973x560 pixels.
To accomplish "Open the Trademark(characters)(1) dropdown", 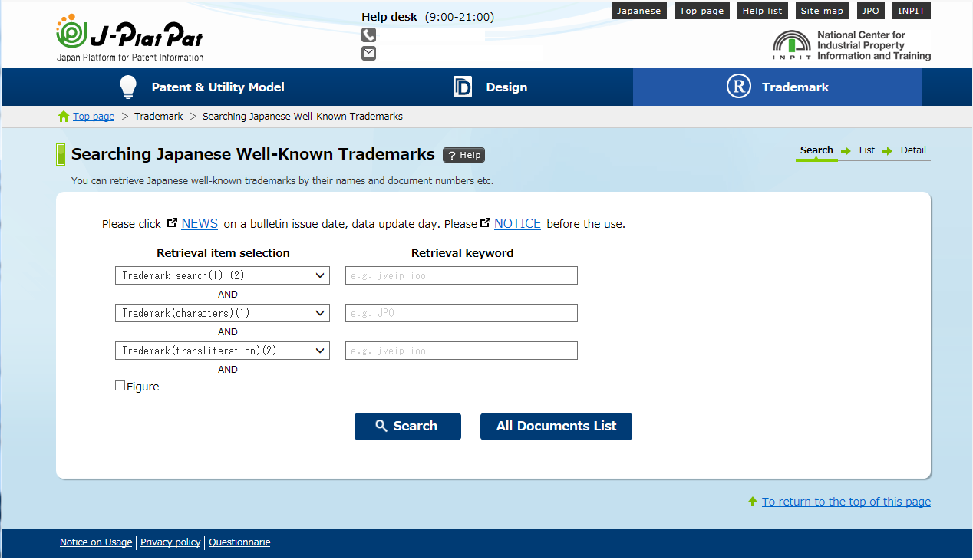I will point(222,313).
